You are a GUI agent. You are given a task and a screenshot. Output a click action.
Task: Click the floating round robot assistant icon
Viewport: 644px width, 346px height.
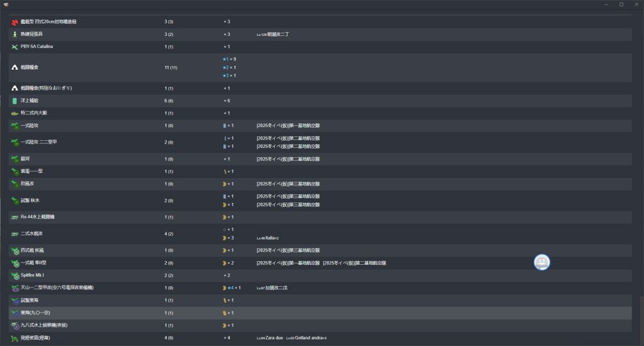(542, 262)
